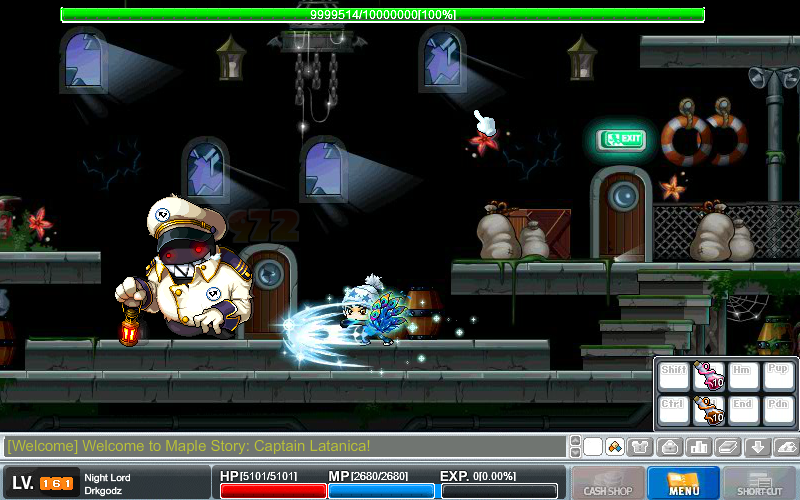Select the empty Shift quickslot
The image size is (800, 500).
pos(673,376)
